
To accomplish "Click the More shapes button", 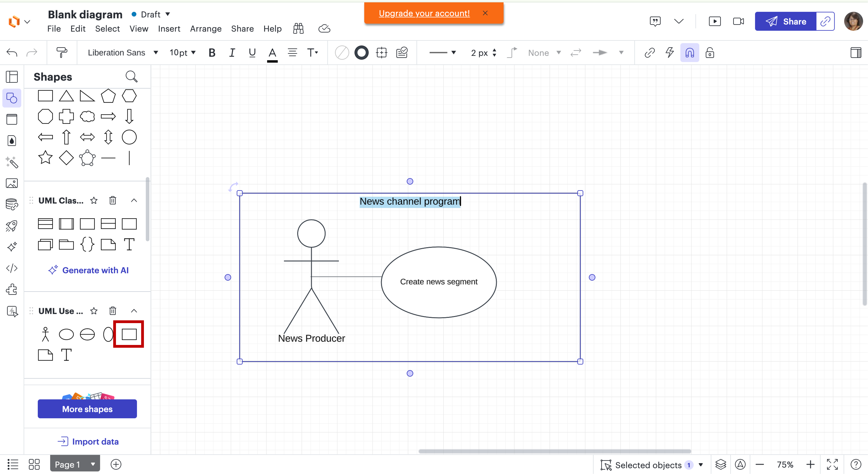I will (x=87, y=409).
